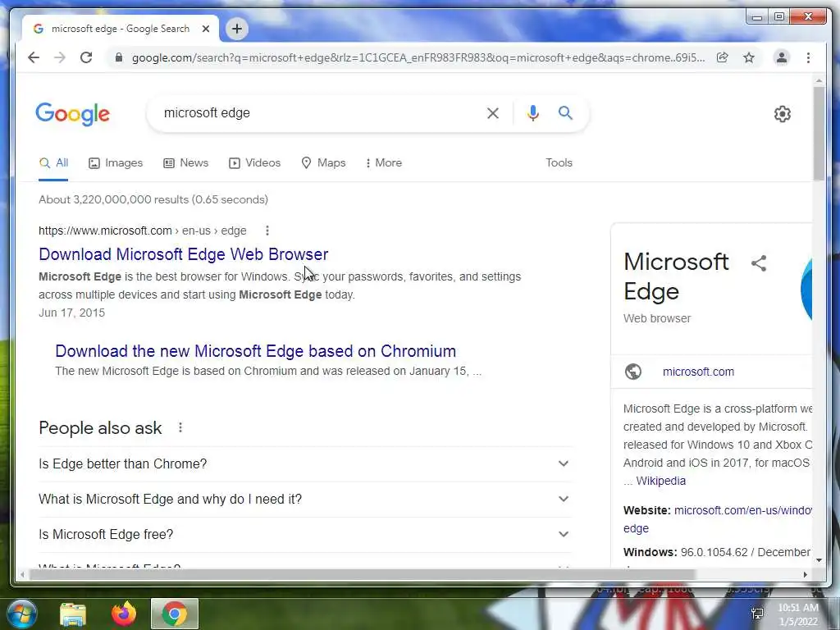Image resolution: width=840 pixels, height=630 pixels.
Task: Open Google quick settings gear
Action: coord(782,113)
